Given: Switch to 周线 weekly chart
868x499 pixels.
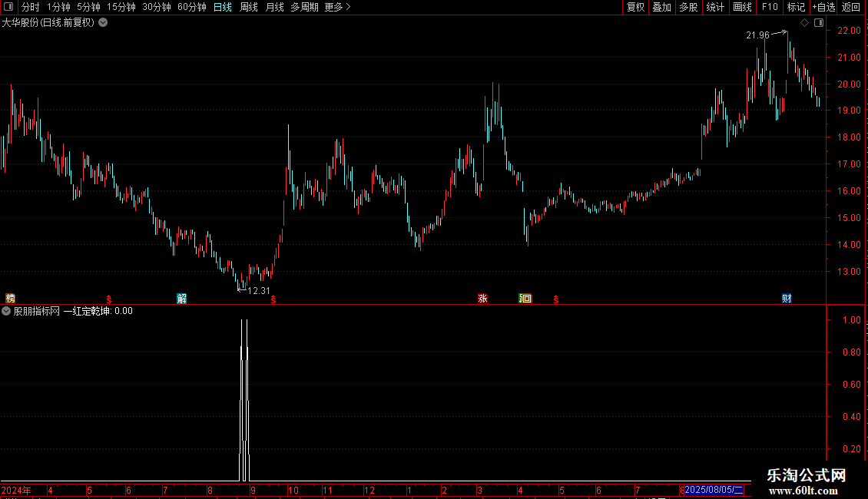Looking at the screenshot, I should tap(249, 7).
